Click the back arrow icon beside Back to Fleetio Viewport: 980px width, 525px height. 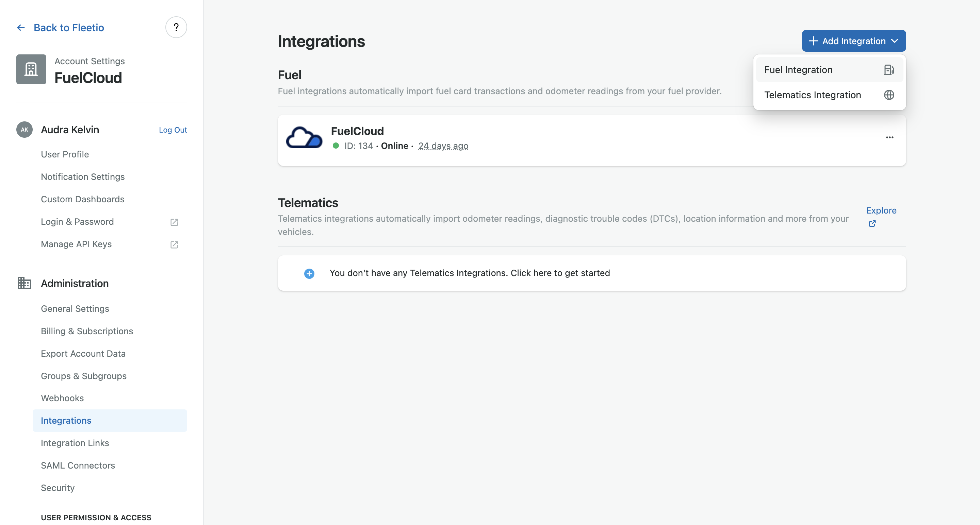click(21, 28)
